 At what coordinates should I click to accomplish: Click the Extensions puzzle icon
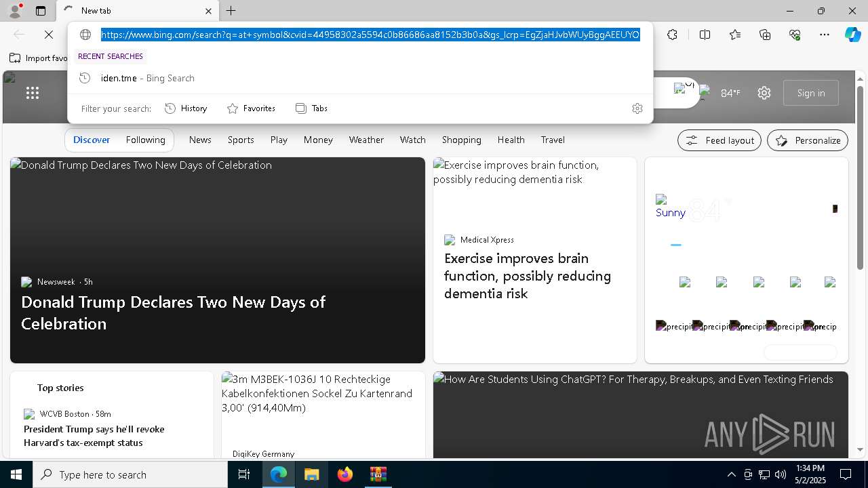point(672,35)
